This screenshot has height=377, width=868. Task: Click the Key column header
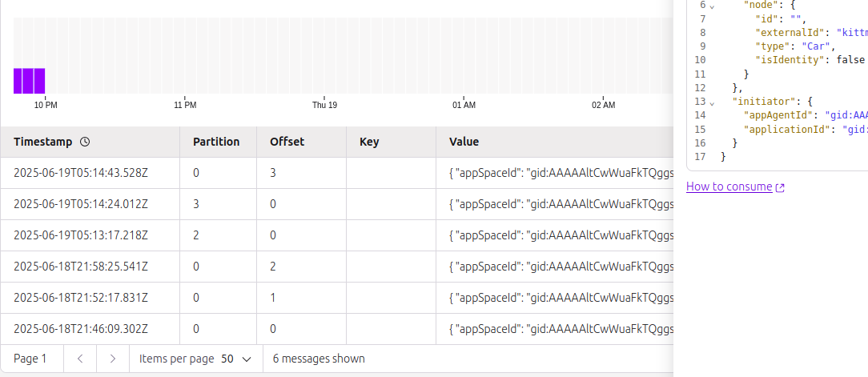pos(369,142)
